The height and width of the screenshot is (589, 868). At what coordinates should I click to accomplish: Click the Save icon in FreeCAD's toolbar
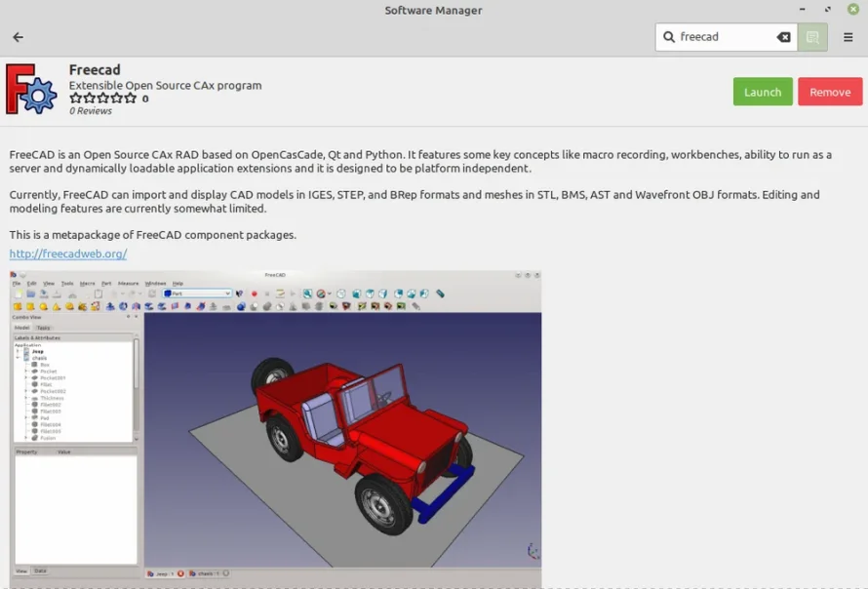(43, 294)
